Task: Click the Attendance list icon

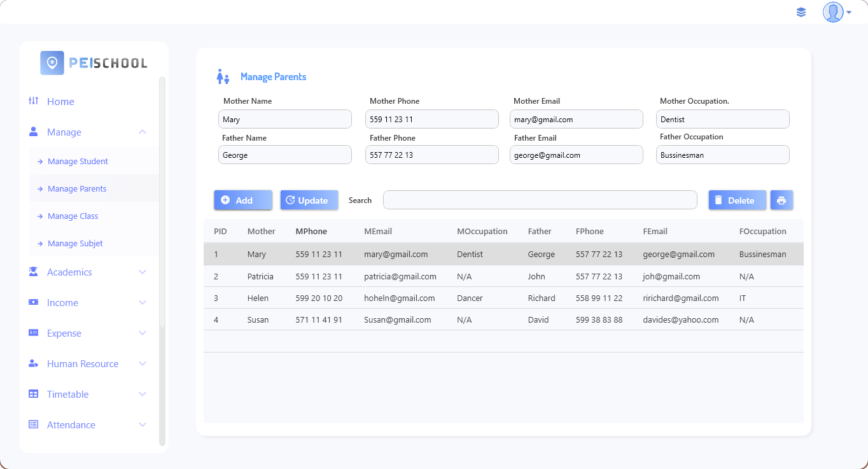Action: coord(34,424)
